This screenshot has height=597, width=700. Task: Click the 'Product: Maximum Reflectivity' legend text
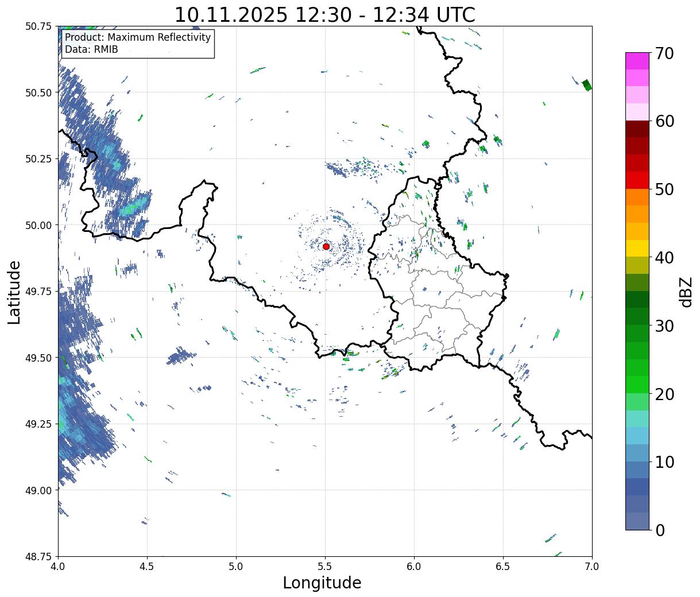[x=138, y=37]
